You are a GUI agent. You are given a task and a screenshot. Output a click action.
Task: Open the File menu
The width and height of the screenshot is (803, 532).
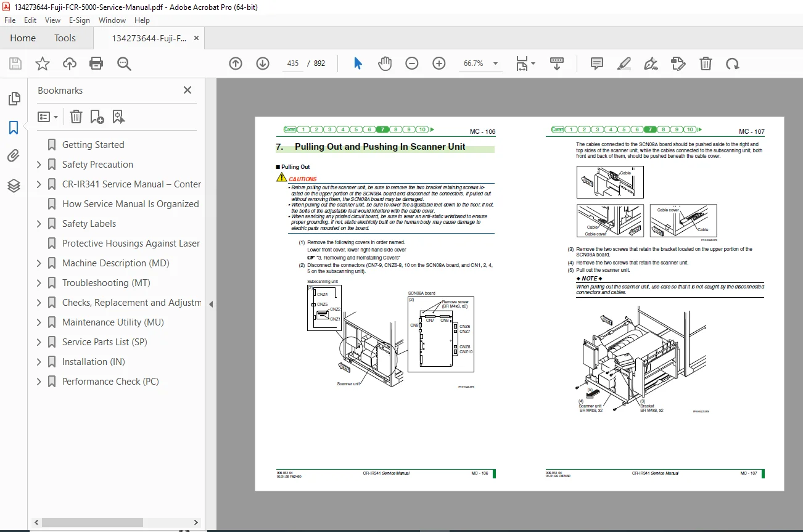click(10, 20)
